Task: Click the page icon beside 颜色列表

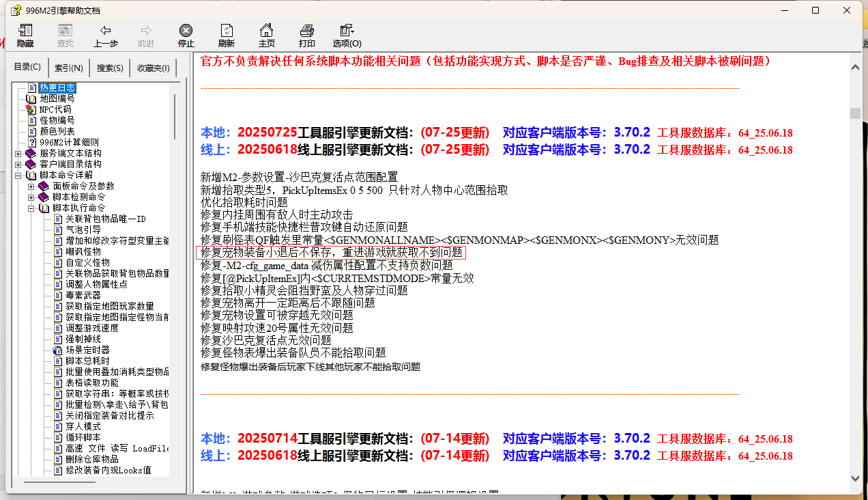Action: (31, 131)
